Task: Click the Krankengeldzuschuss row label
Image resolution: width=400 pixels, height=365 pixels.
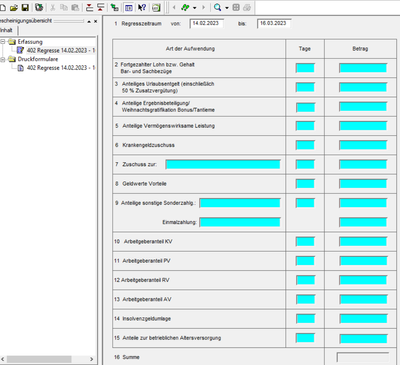Action: (x=148, y=145)
